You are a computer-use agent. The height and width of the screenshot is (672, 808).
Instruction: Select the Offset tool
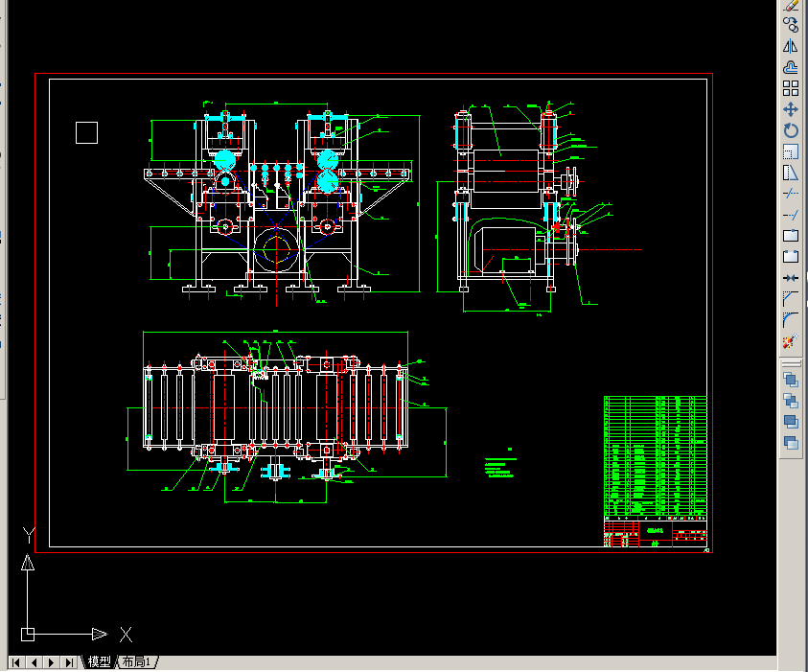[x=791, y=67]
